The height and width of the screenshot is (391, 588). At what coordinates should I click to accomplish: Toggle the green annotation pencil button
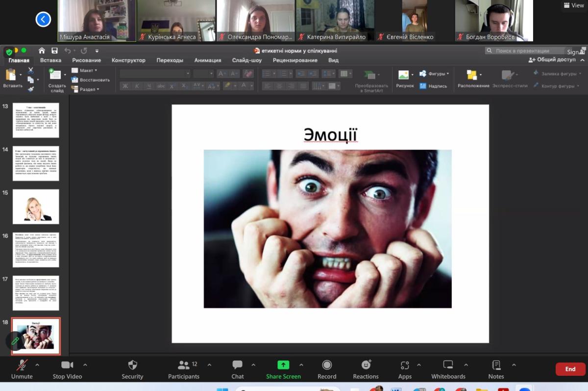[15, 340]
